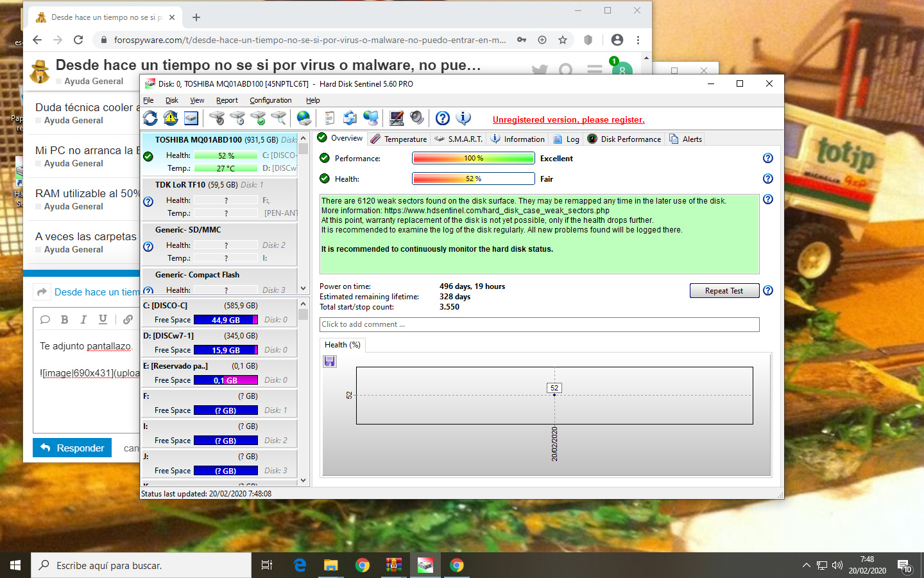924x578 pixels.
Task: Click the help icon beside Performance Excellent
Action: (768, 158)
